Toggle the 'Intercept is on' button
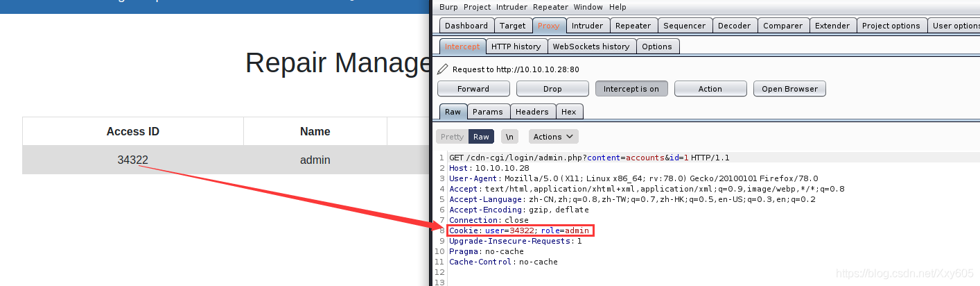The width and height of the screenshot is (980, 286). click(x=631, y=89)
